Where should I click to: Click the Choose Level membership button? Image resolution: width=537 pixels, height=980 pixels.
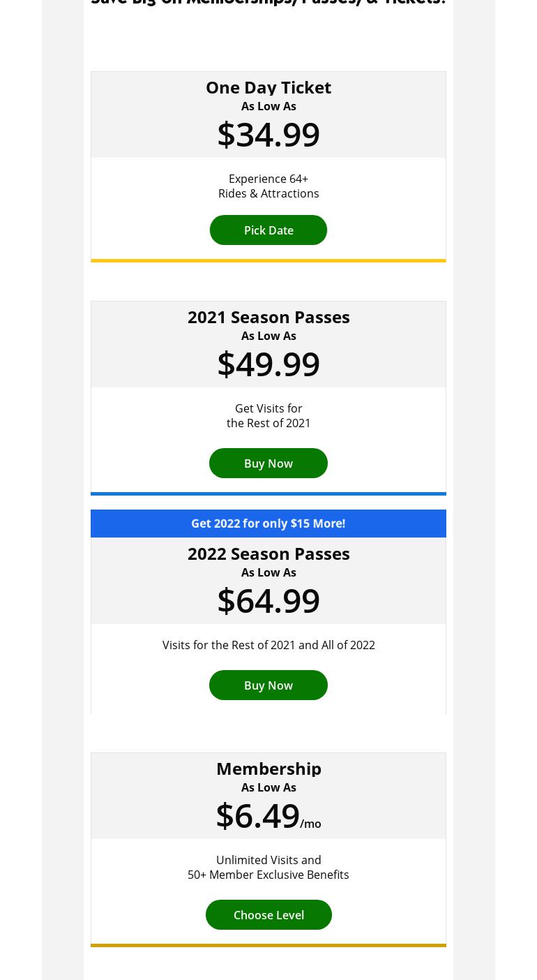coord(268,914)
